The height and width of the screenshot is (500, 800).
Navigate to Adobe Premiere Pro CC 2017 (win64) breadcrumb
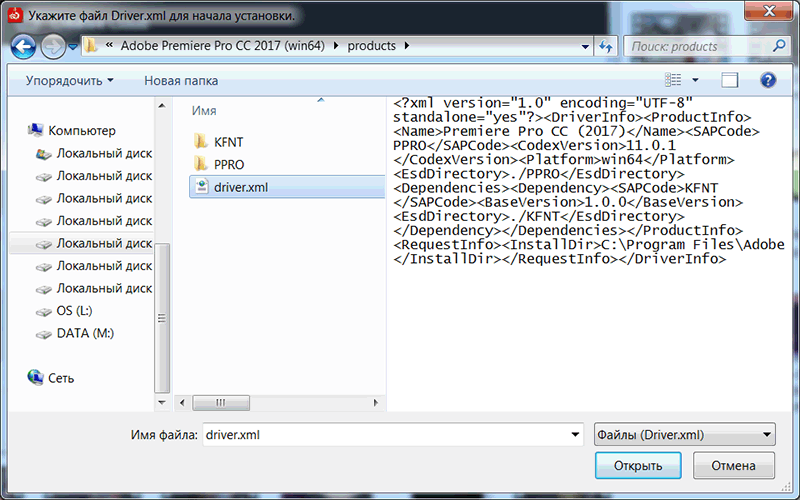click(x=222, y=45)
